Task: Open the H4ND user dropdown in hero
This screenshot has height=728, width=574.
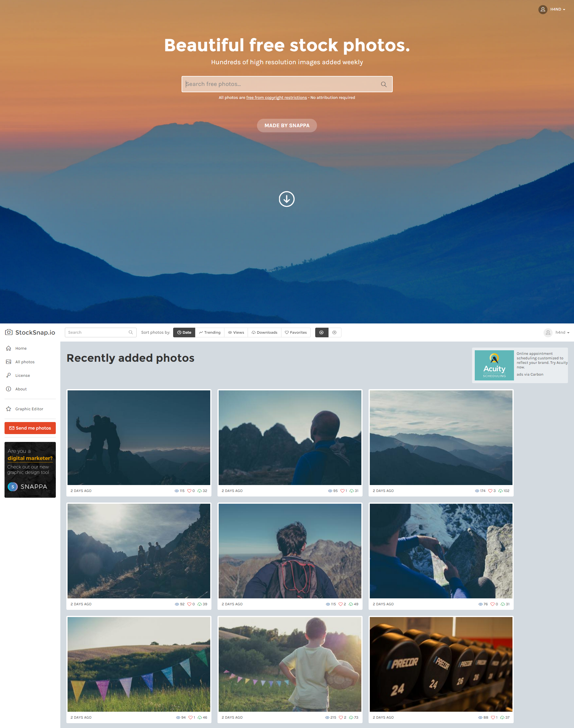Action: (553, 9)
